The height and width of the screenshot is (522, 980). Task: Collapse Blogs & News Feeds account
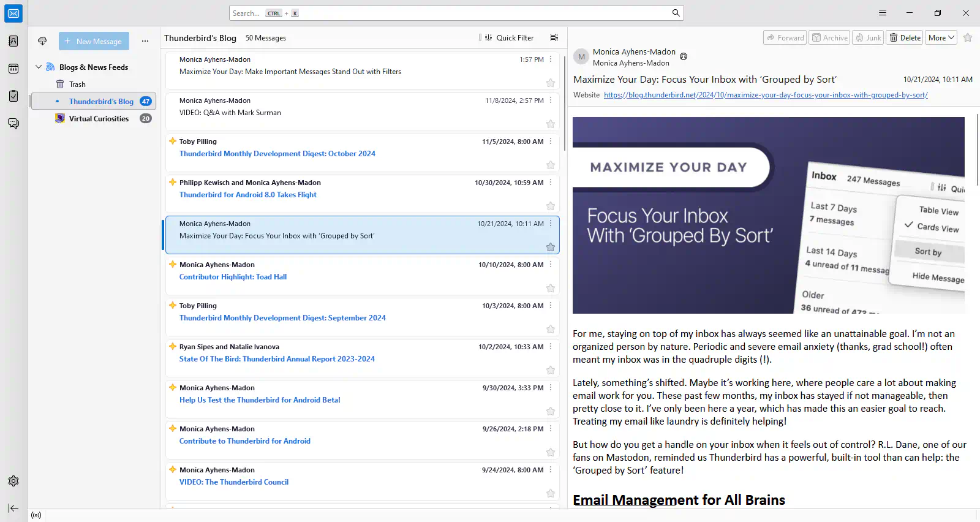click(39, 67)
